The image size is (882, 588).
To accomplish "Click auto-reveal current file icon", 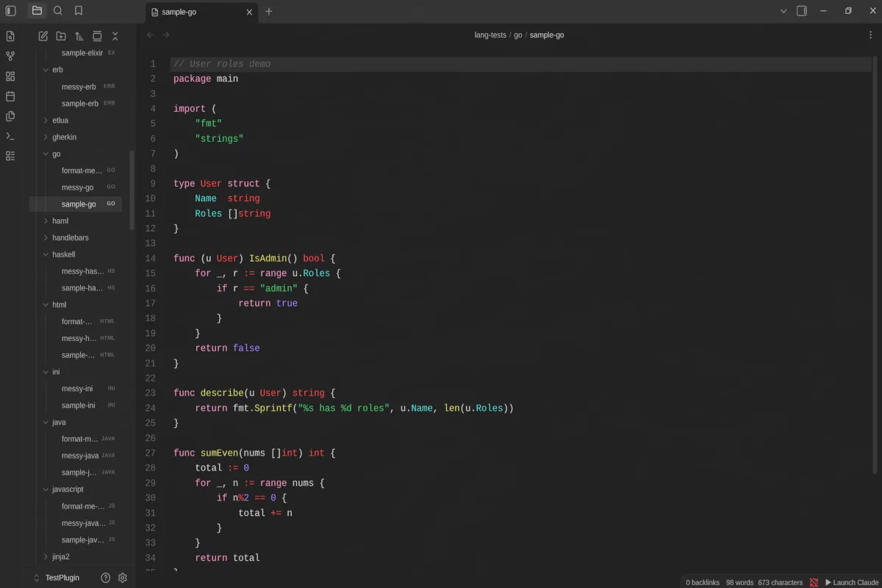I will coord(97,36).
